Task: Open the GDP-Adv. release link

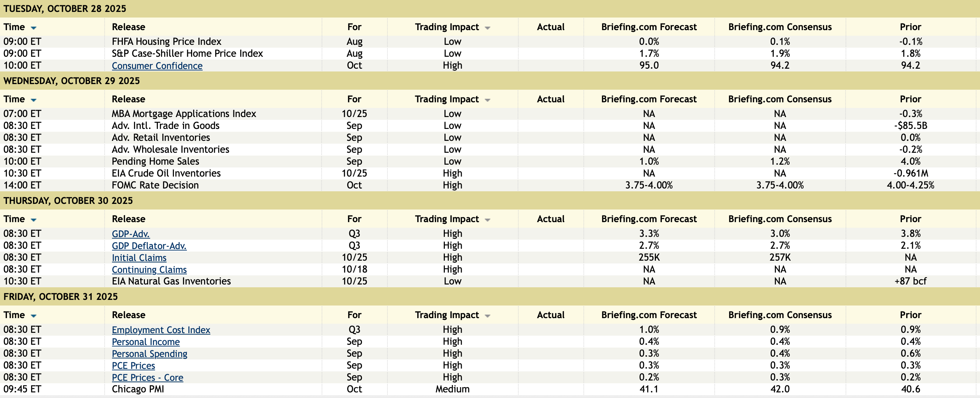Action: tap(131, 233)
